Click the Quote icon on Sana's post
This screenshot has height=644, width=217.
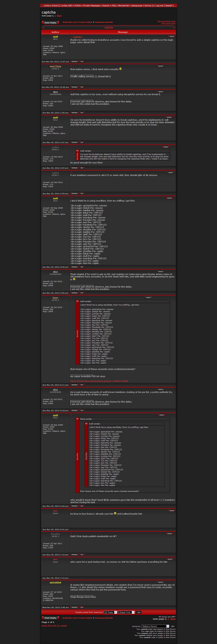tap(148, 297)
